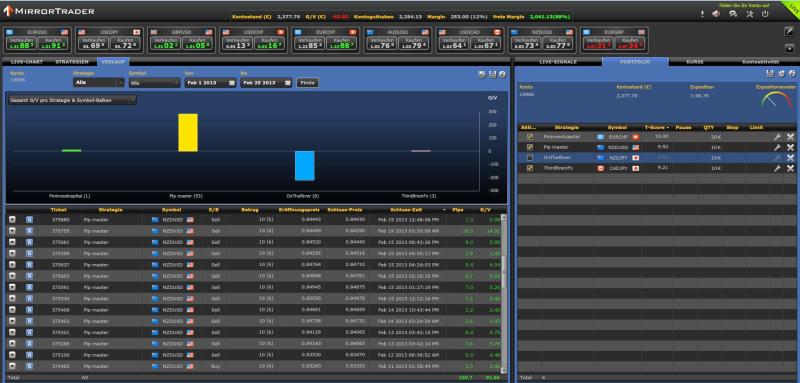
Task: Enable the OnTheRiver strategy checkbox
Action: pos(530,158)
